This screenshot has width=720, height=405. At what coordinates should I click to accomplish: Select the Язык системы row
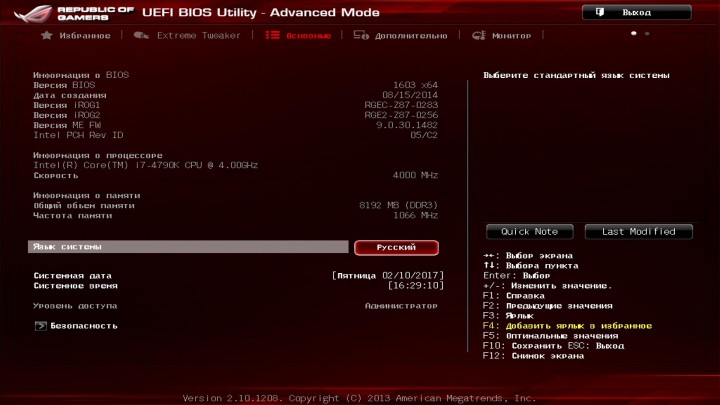coord(188,247)
